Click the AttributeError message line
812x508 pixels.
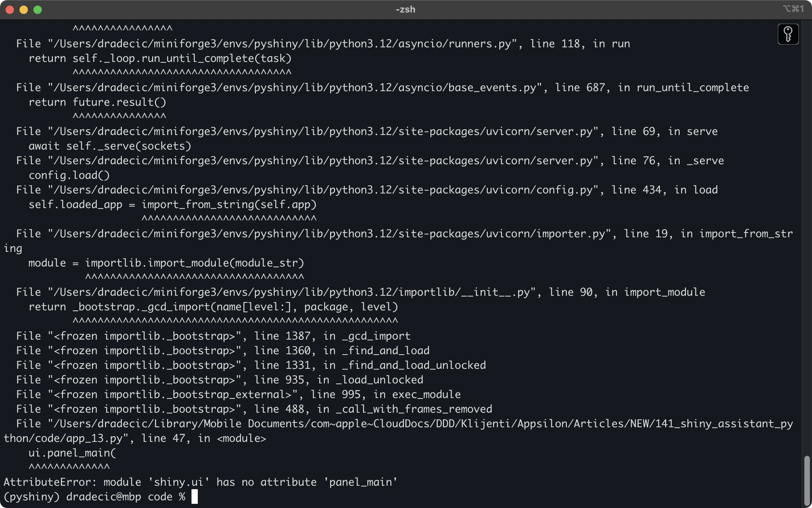tap(201, 482)
